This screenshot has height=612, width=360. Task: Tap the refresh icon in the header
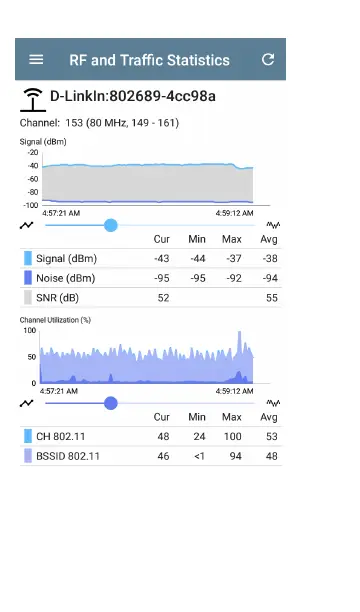pyautogui.click(x=267, y=59)
